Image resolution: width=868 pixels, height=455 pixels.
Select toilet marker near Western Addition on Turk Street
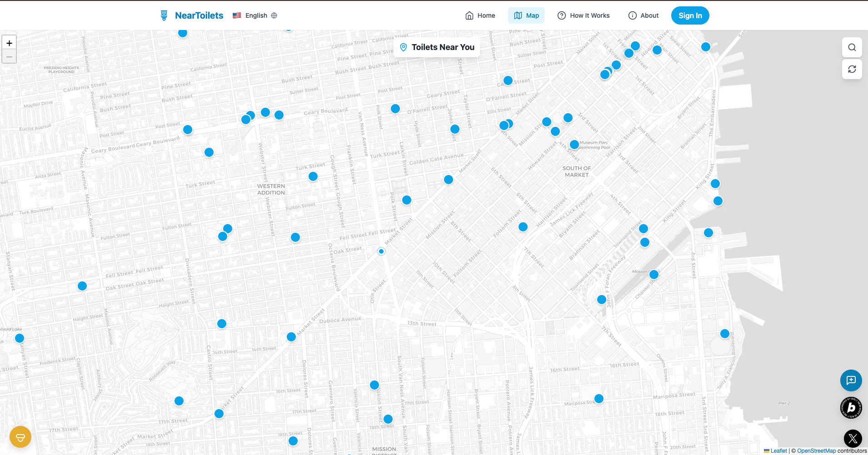pyautogui.click(x=313, y=176)
